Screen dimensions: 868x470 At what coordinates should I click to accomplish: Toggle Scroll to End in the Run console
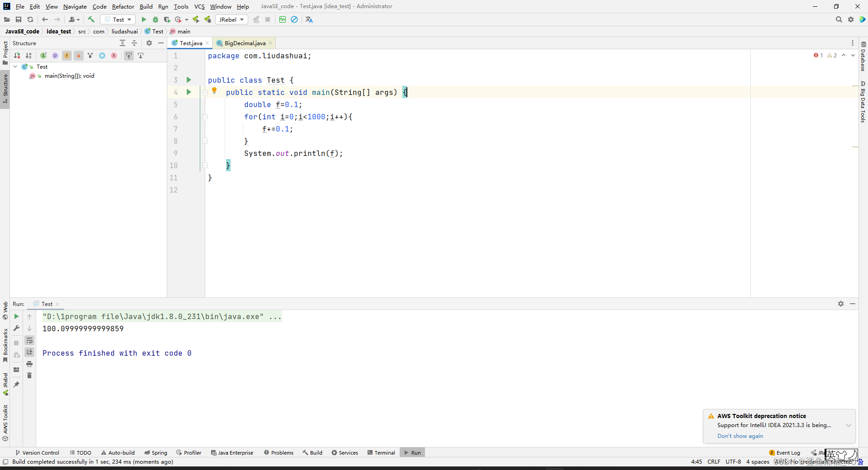coord(29,352)
